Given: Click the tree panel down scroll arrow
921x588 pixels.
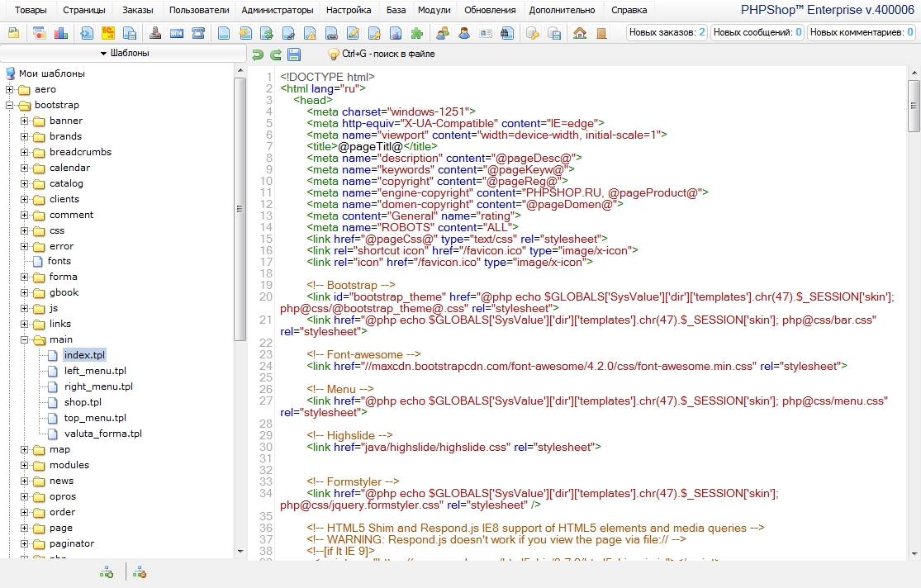Looking at the screenshot, I should coord(240,552).
